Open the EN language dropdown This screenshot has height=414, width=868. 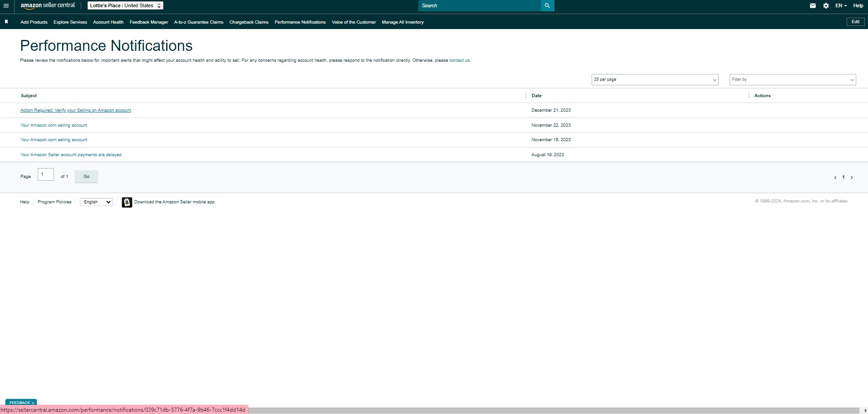point(841,6)
